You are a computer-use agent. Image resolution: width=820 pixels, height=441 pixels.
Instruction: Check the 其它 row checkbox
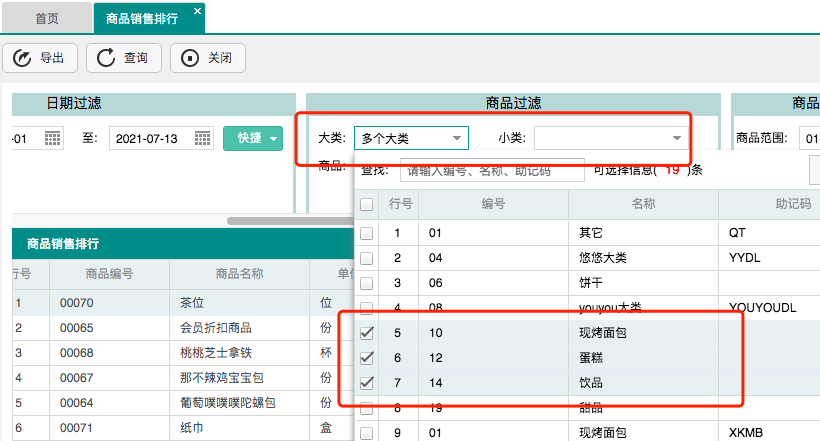tap(366, 233)
